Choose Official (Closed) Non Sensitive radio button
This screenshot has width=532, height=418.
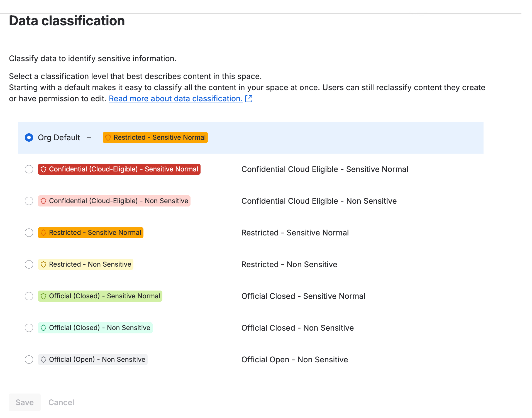pyautogui.click(x=29, y=328)
